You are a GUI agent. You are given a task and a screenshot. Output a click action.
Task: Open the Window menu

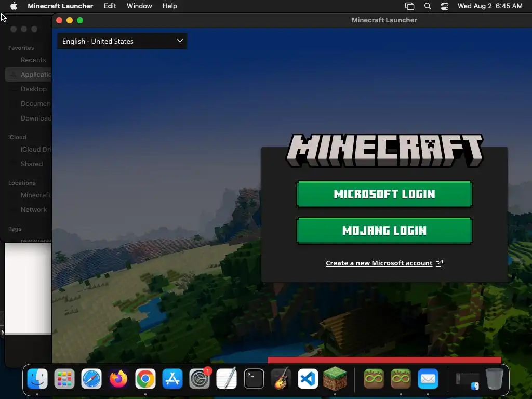tap(139, 6)
